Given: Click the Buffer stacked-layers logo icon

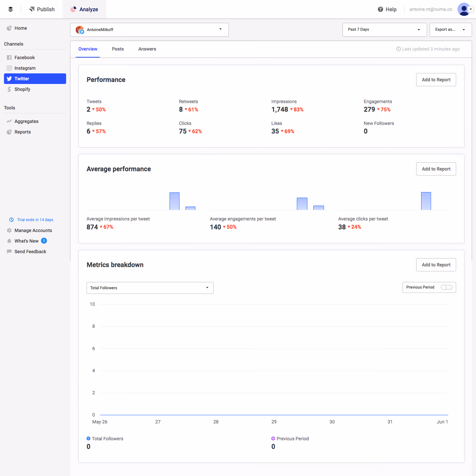Looking at the screenshot, I should point(11,9).
